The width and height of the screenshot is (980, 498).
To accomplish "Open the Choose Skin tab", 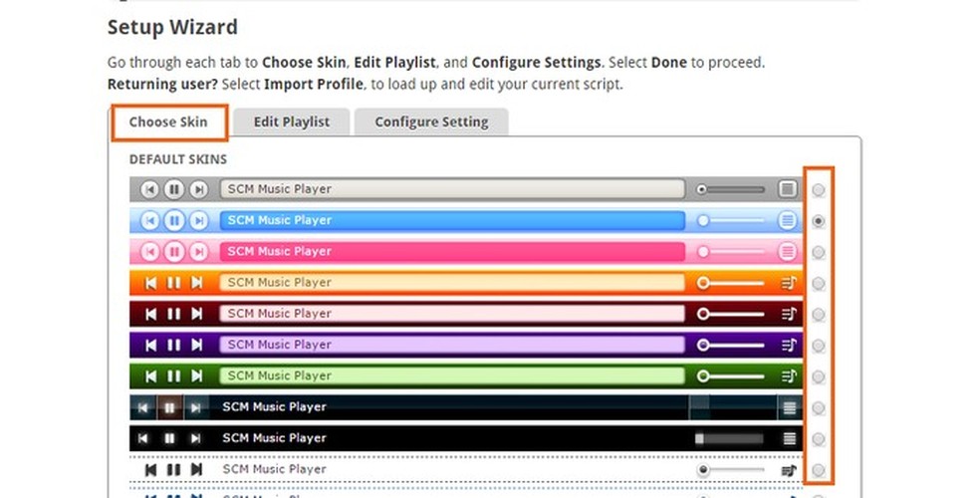I will pos(168,122).
